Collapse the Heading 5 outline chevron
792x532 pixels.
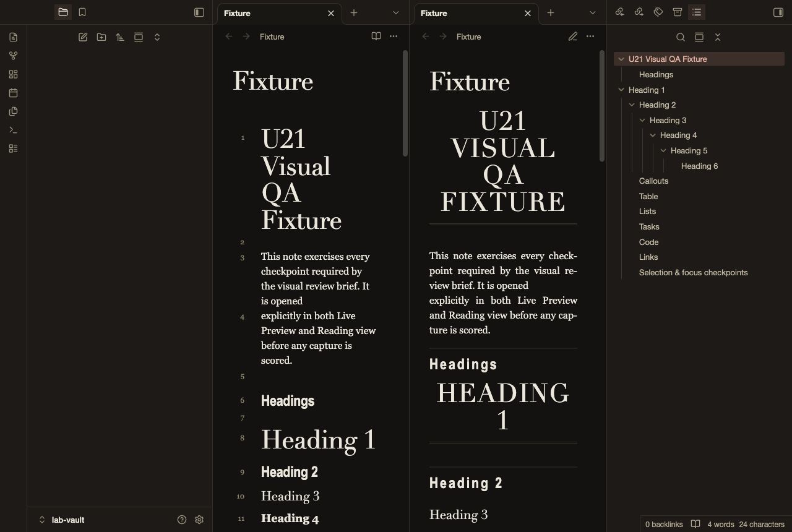663,151
